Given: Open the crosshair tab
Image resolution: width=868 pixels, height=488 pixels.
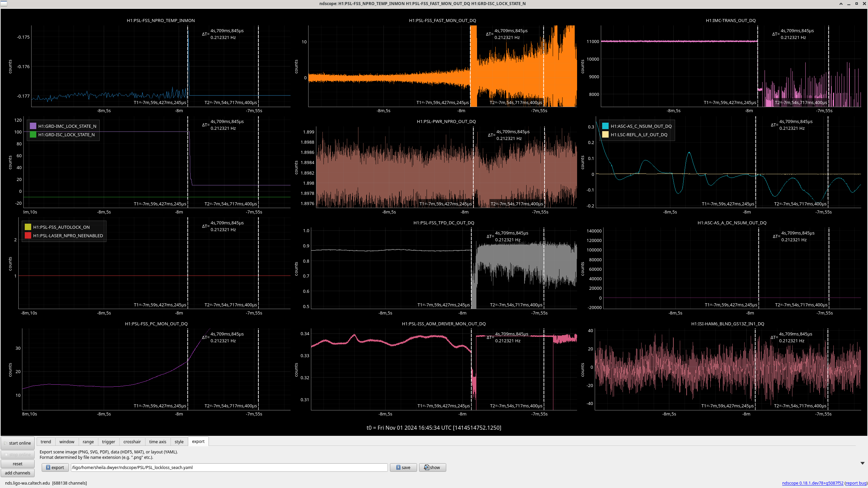Looking at the screenshot, I should point(132,442).
